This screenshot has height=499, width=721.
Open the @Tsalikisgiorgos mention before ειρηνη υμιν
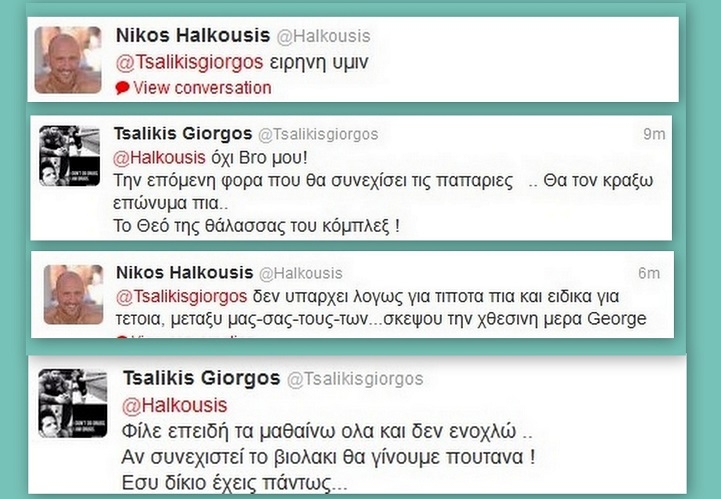point(189,62)
